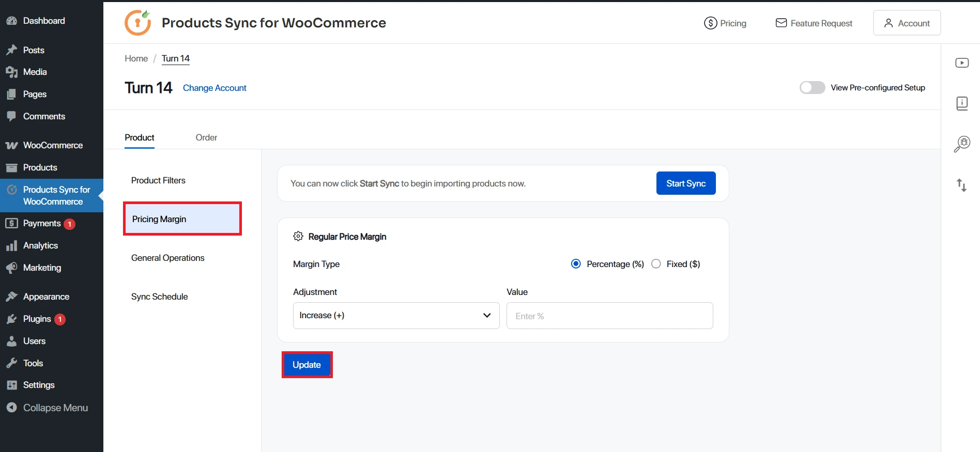Click the up-down sync arrows icon
The width and height of the screenshot is (980, 452).
(961, 185)
